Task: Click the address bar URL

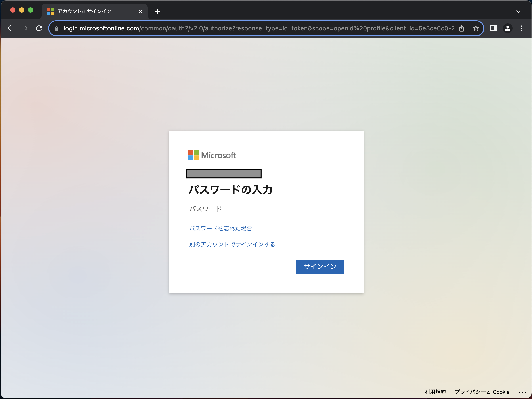Action: coord(258,28)
